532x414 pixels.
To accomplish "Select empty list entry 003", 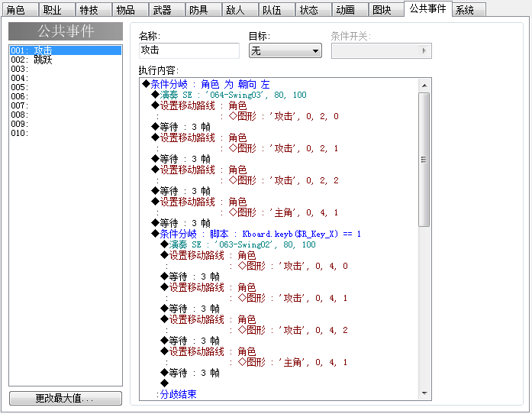I will [66, 69].
